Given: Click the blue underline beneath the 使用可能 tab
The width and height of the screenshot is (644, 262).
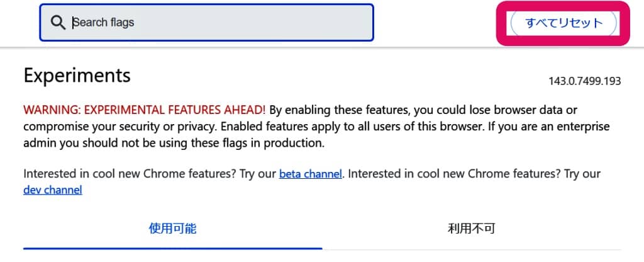Looking at the screenshot, I should pyautogui.click(x=172, y=248).
